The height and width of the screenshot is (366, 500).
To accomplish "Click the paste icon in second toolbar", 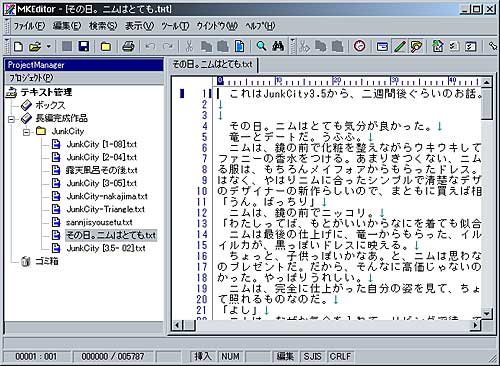I will [337, 46].
